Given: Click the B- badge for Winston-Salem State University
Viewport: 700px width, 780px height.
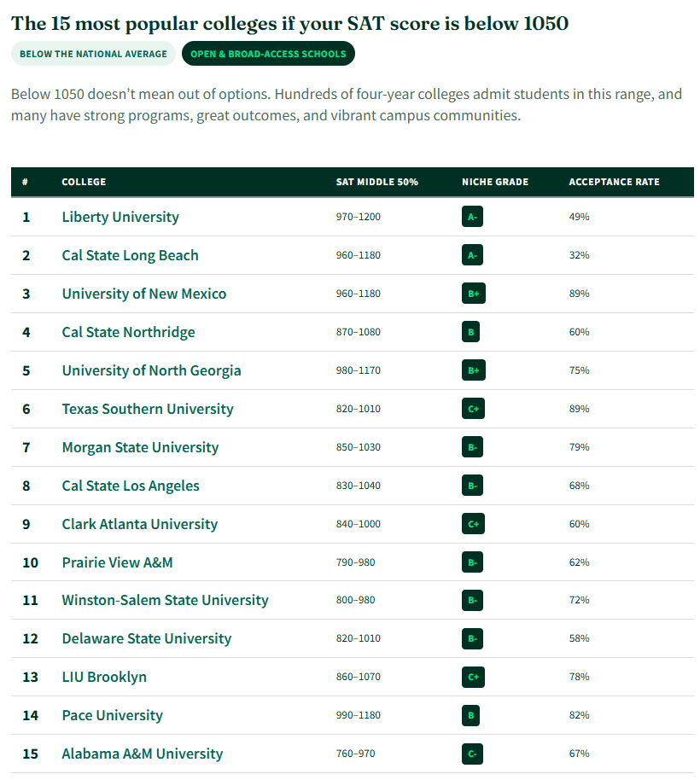Looking at the screenshot, I should click(x=472, y=600).
